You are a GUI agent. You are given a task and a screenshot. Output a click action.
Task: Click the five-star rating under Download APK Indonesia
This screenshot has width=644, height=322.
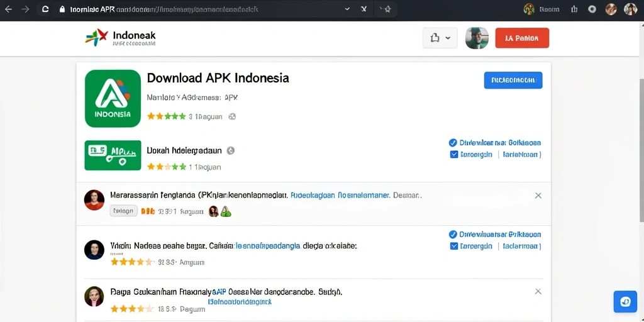[166, 116]
